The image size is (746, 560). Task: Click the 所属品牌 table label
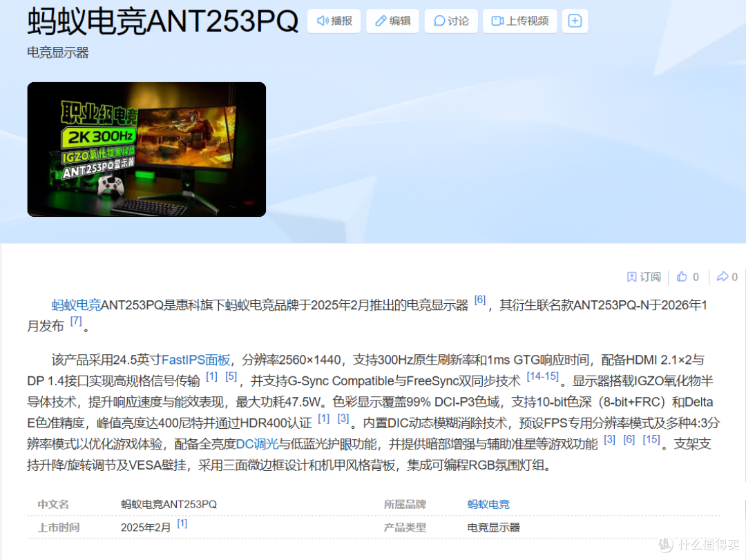click(x=405, y=504)
